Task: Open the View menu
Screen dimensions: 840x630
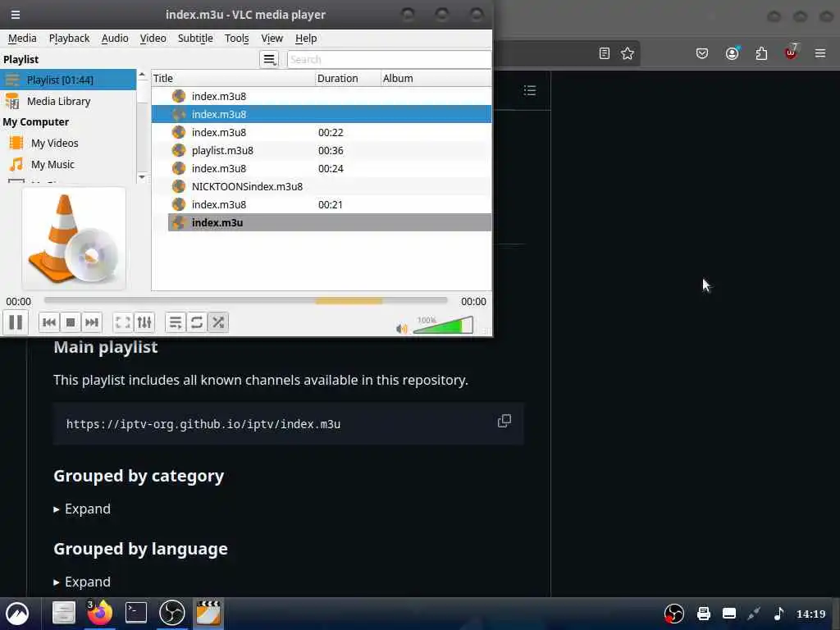Action: tap(272, 38)
